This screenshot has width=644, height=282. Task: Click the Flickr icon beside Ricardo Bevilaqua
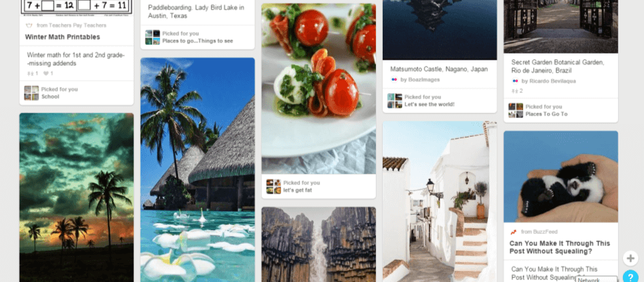click(x=516, y=81)
